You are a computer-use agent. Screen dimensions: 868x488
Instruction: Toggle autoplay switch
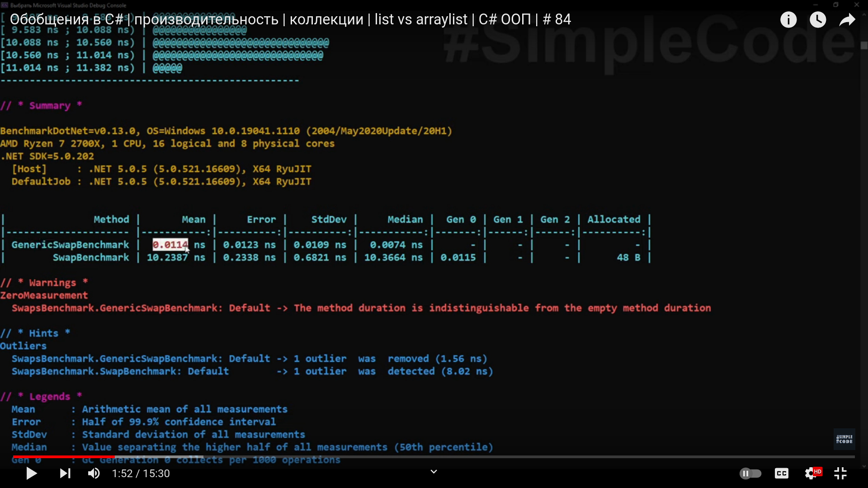coord(750,473)
